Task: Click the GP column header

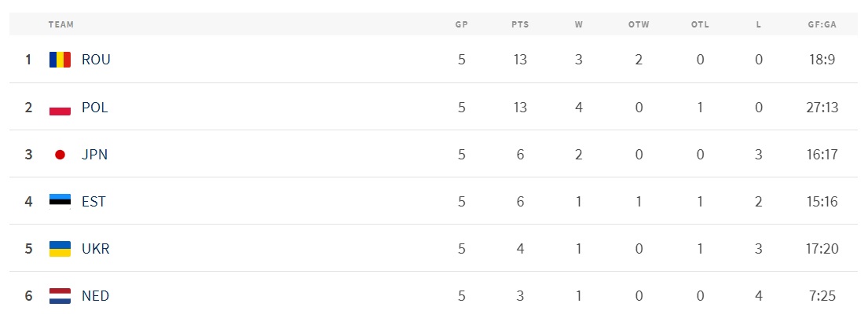Action: 462,24
